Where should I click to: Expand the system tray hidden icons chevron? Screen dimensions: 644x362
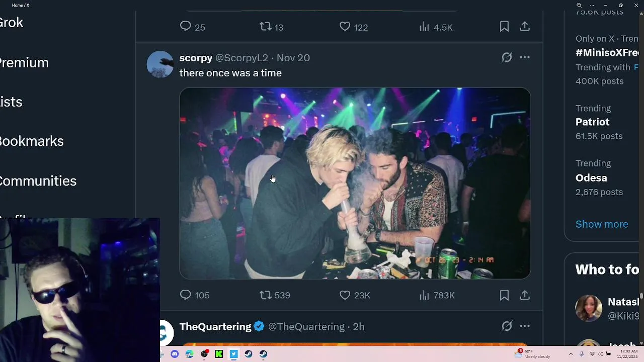point(571,354)
